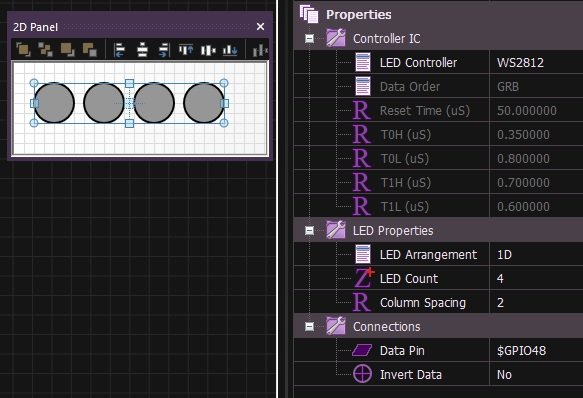Click the Connections group heading
Image resolution: width=583 pixels, height=398 pixels.
[x=386, y=327]
